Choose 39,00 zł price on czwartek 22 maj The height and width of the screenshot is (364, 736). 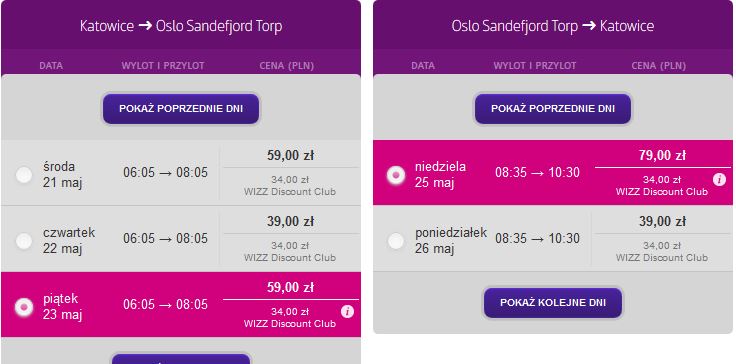click(290, 221)
